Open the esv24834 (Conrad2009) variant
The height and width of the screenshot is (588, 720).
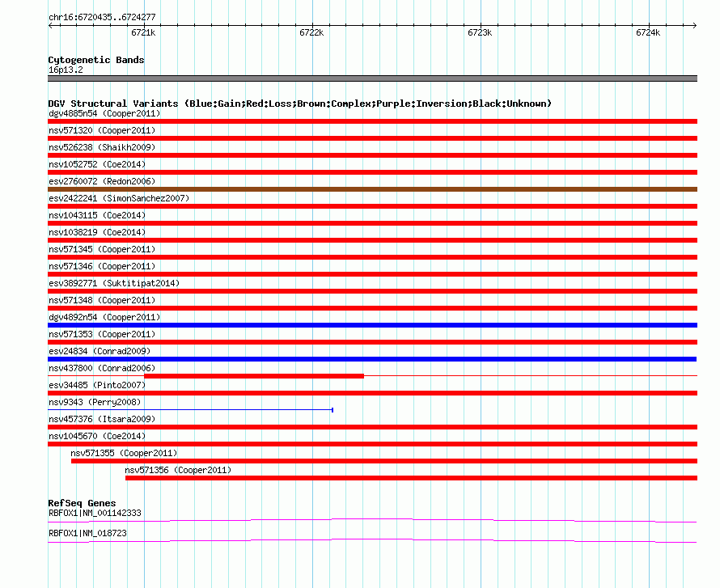click(100, 351)
